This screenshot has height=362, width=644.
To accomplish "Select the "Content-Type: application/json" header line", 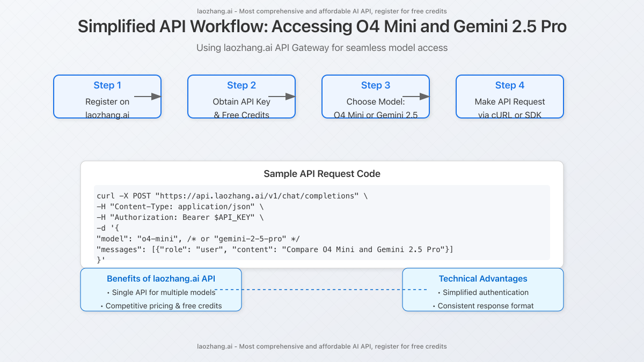I will [x=180, y=206].
